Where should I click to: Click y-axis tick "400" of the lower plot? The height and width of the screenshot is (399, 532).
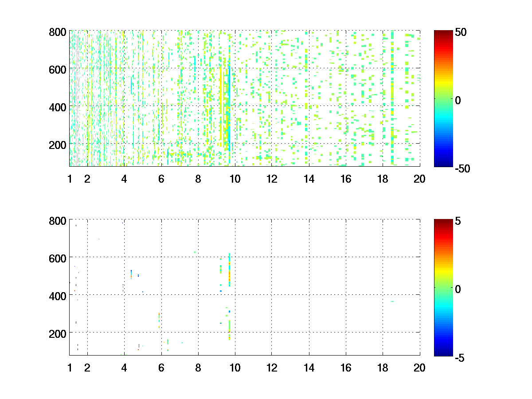coord(58,295)
